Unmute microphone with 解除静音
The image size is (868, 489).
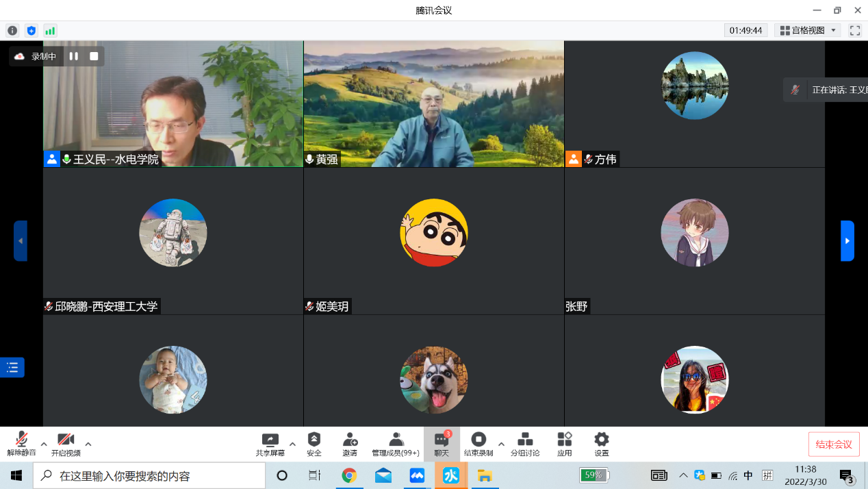(21, 444)
